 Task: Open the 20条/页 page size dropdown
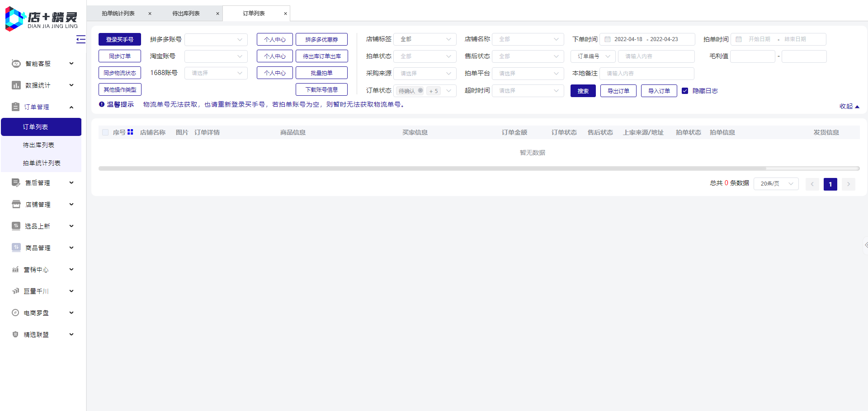pos(776,184)
